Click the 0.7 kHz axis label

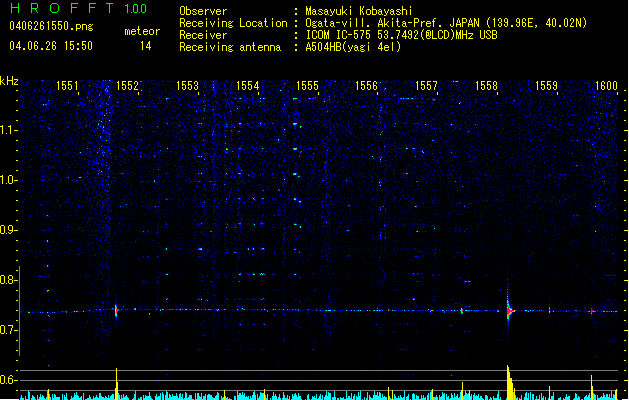8,330
